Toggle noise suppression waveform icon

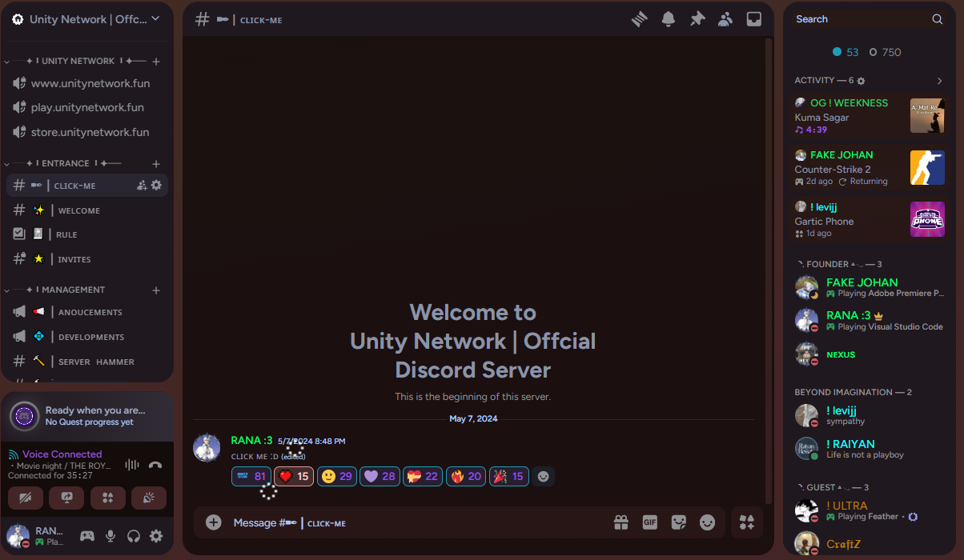(132, 465)
